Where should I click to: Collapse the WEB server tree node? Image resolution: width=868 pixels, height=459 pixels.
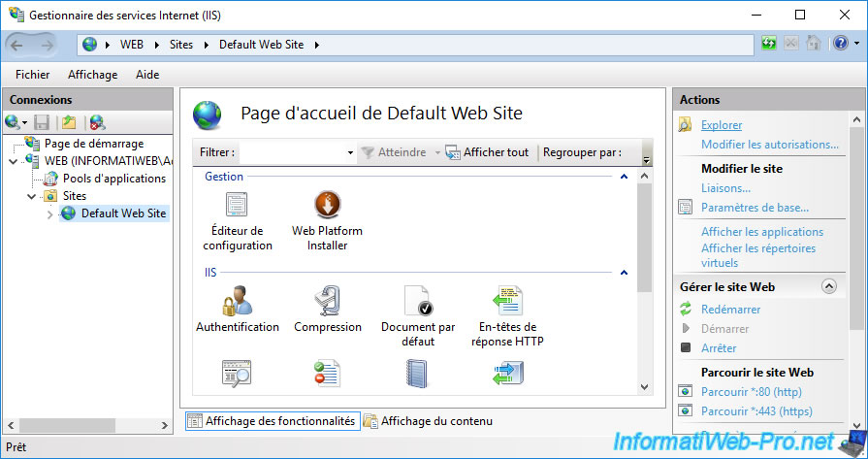click(13, 162)
